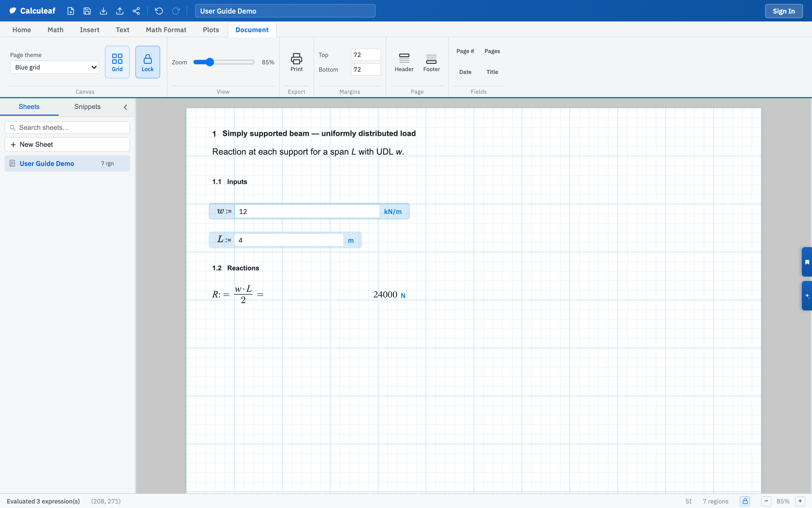Open the Snippets panel tab
The height and width of the screenshot is (508, 812).
(x=88, y=107)
